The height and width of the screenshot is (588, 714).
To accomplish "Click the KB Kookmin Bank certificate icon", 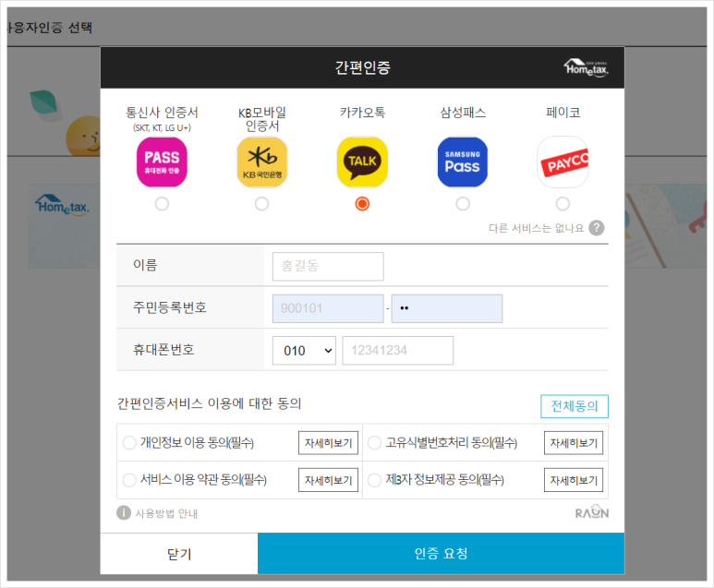I will pyautogui.click(x=261, y=162).
